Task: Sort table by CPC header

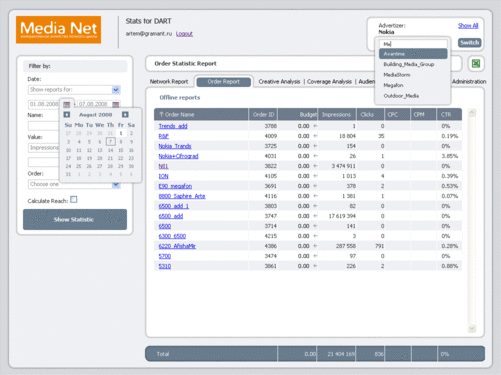Action: 398,114
